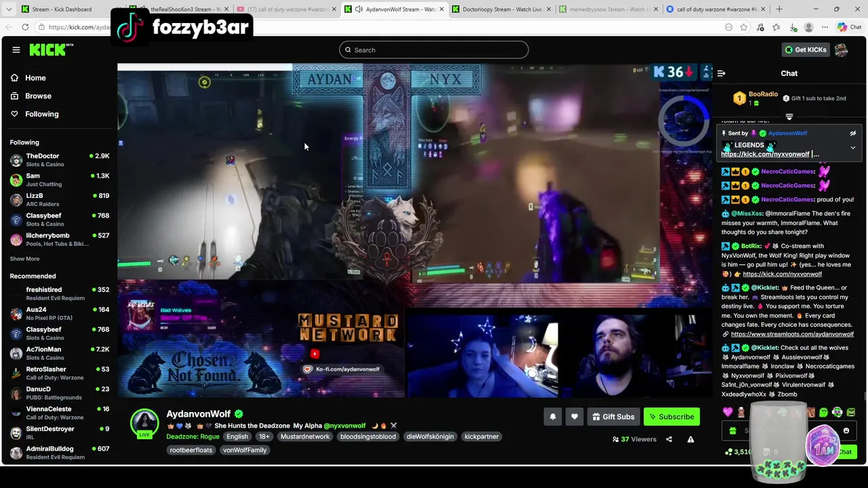Screen dimensions: 868x488
Task: Select the 18+ tag
Action: click(264, 436)
